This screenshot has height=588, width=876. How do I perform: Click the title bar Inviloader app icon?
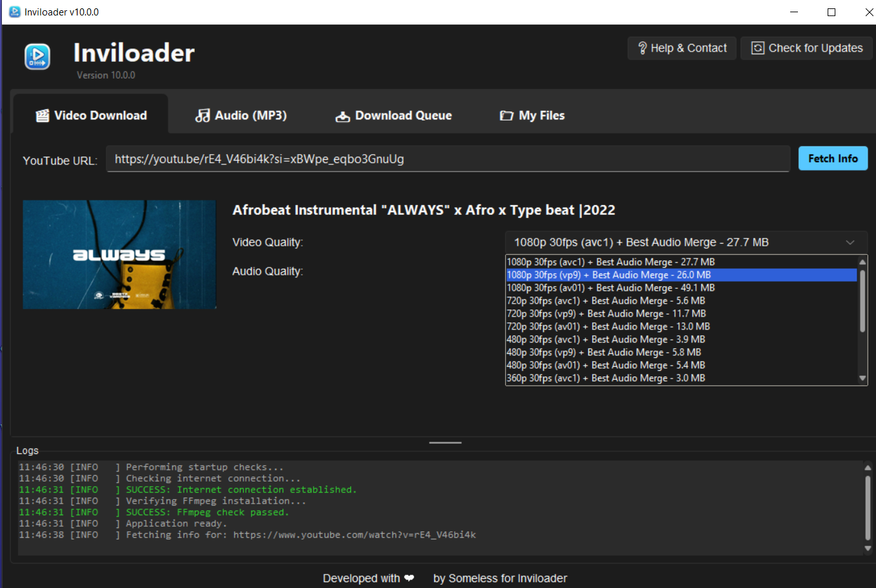[x=14, y=12]
